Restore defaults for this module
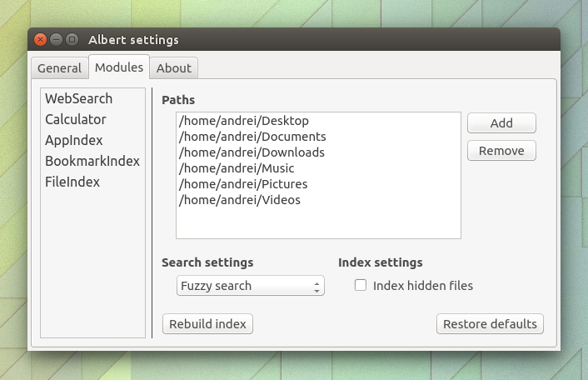Image resolution: width=588 pixels, height=380 pixels. point(490,324)
